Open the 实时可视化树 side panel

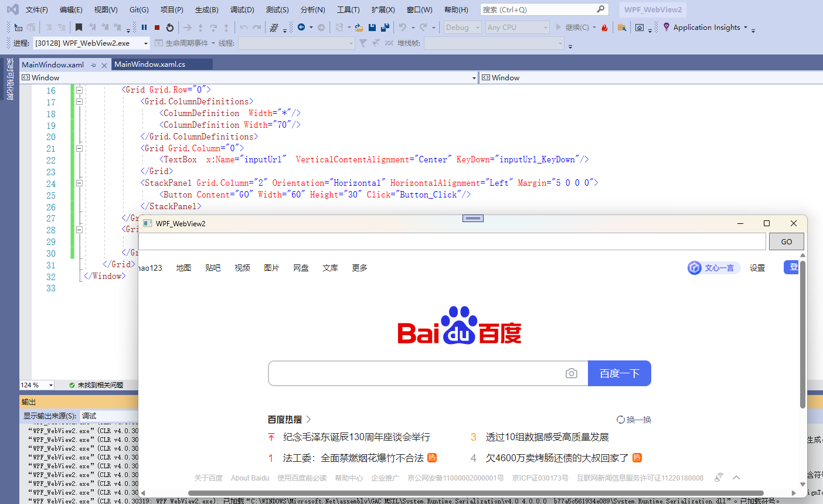click(x=9, y=79)
